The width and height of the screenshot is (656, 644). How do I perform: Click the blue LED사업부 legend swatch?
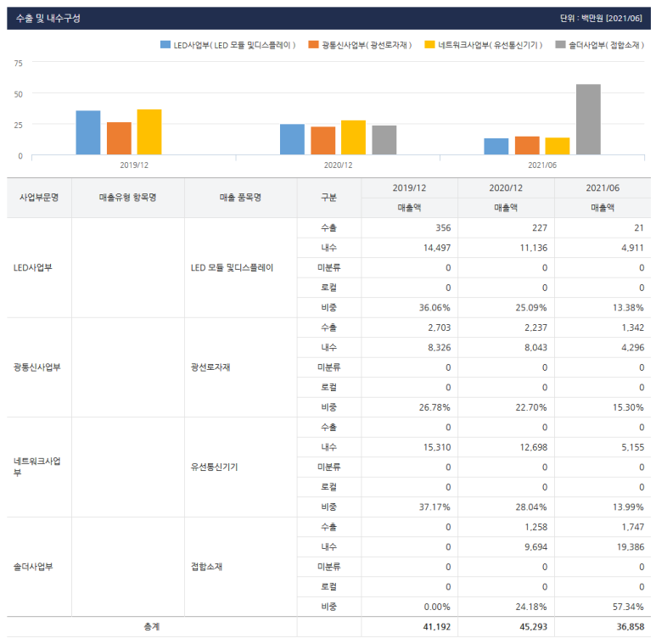tap(165, 44)
